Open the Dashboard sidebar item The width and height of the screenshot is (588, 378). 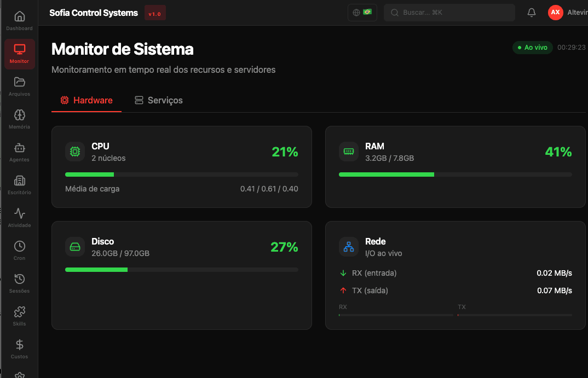[20, 21]
